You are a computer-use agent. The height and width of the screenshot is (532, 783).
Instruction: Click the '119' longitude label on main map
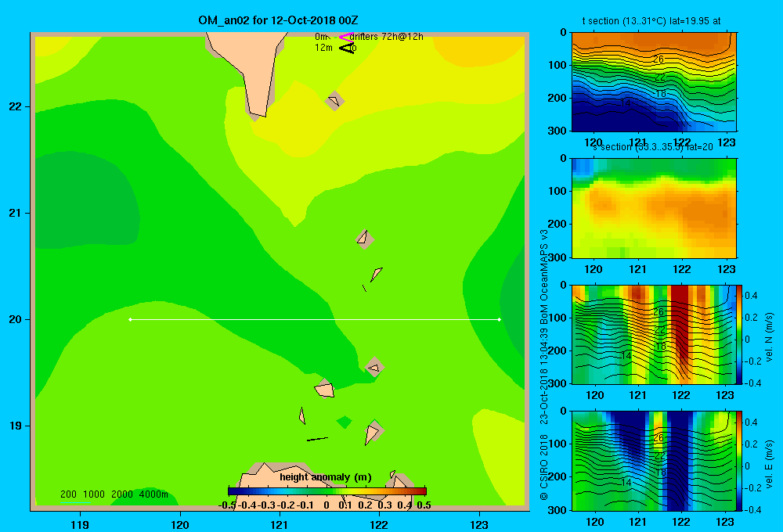click(x=81, y=524)
